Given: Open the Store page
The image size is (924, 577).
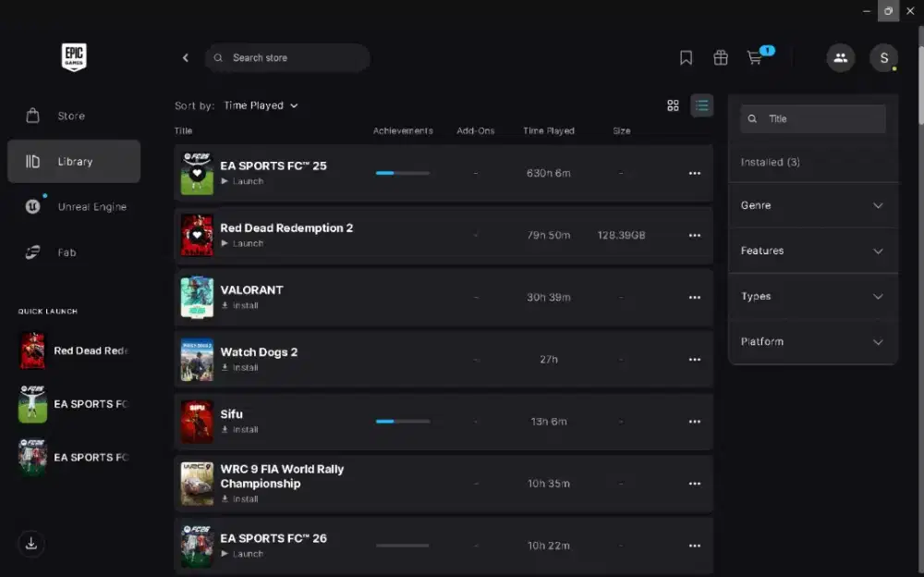Looking at the screenshot, I should tap(74, 117).
